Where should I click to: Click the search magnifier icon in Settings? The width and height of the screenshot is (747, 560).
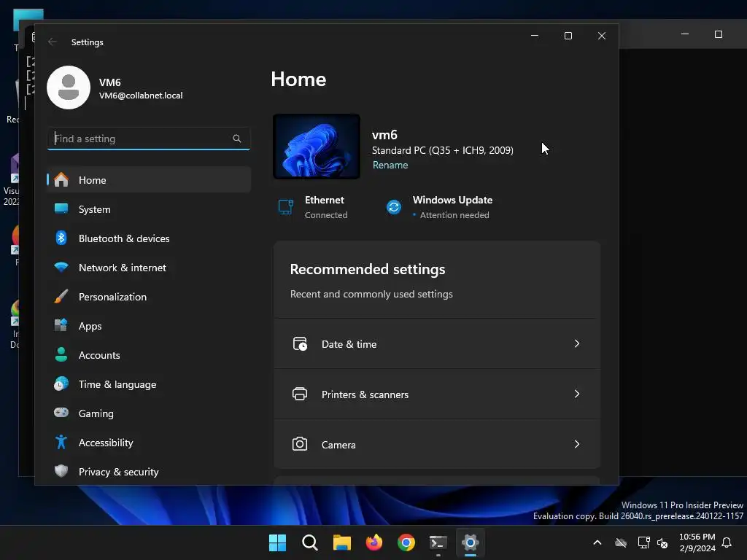point(237,139)
